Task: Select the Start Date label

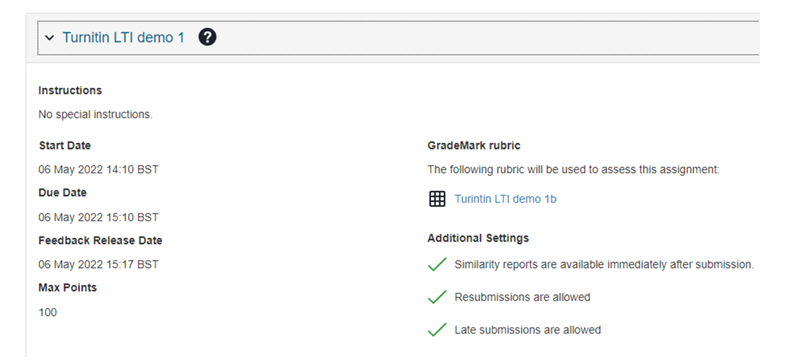Action: (x=65, y=146)
